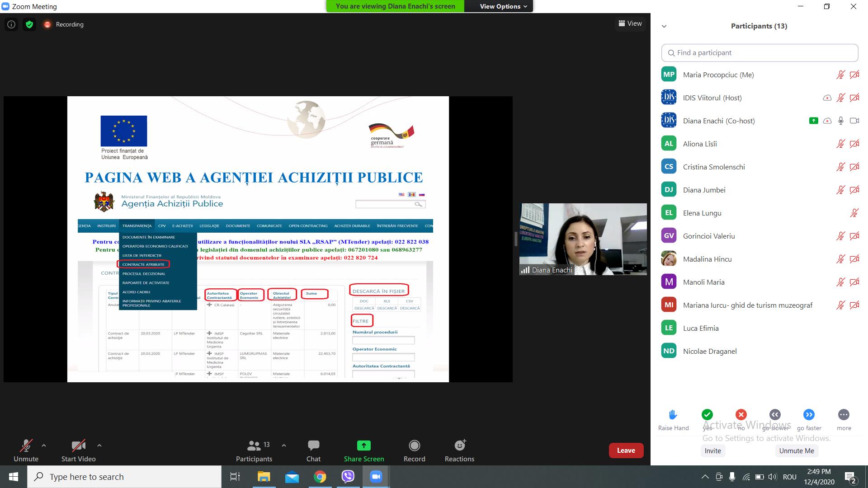The image size is (868, 488).
Task: Open Task View on the taskbar
Action: pyautogui.click(x=235, y=477)
